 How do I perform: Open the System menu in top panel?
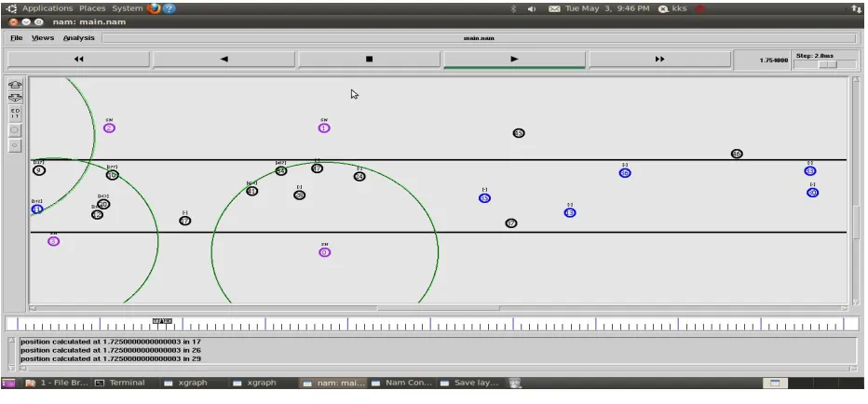(127, 8)
